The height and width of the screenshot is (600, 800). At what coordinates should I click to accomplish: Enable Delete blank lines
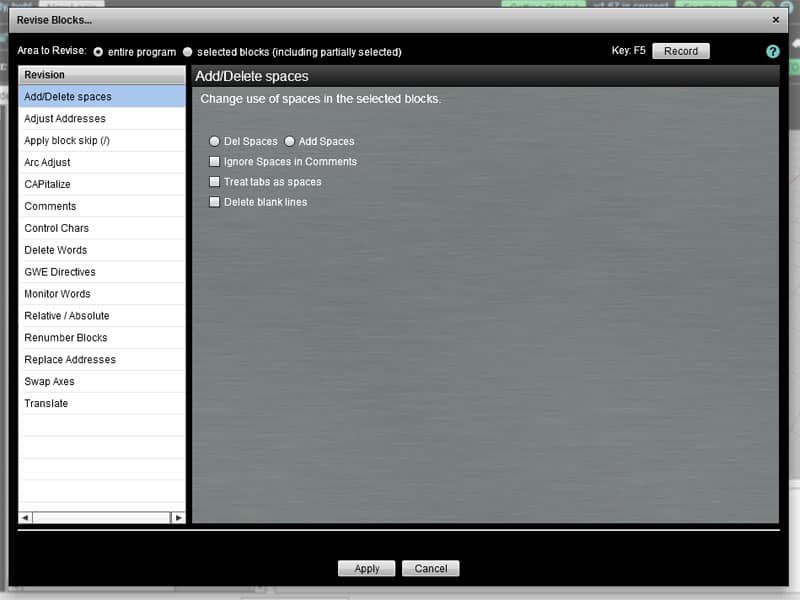point(214,202)
